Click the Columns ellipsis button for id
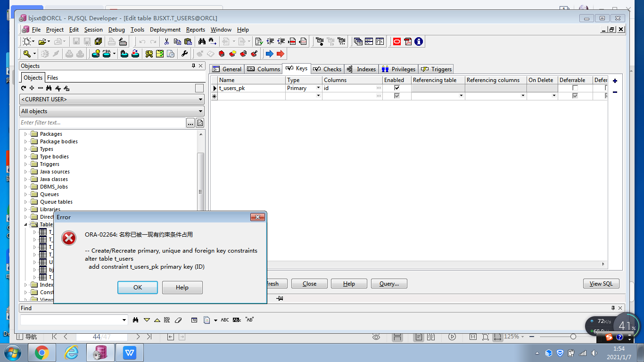Image resolution: width=644 pixels, height=362 pixels. [x=379, y=88]
